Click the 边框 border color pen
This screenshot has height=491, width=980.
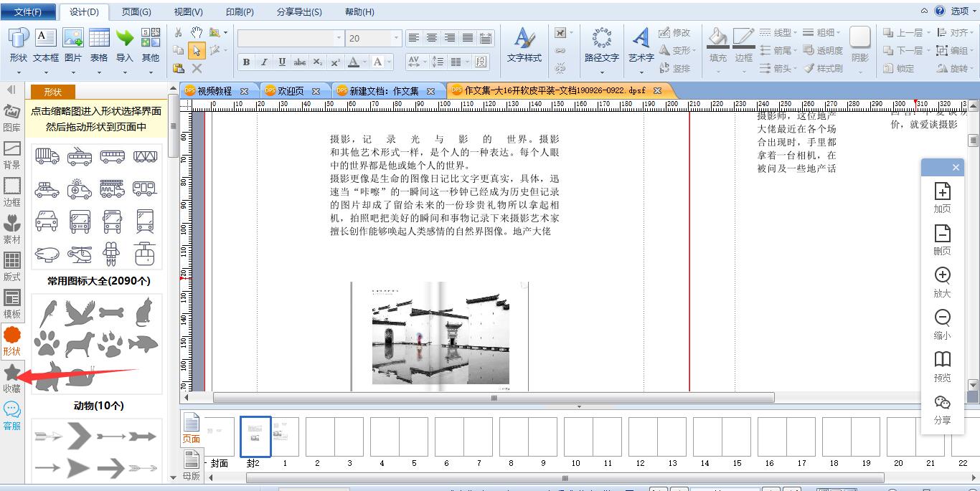tap(744, 46)
